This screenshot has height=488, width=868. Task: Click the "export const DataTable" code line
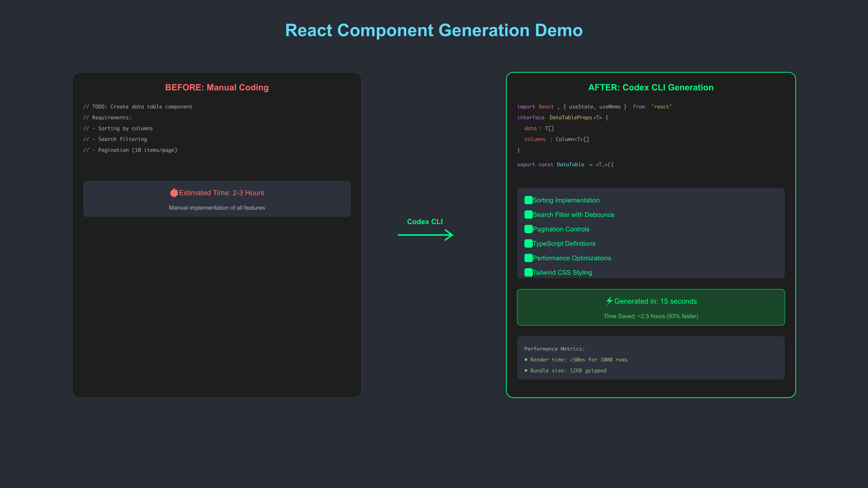(566, 164)
